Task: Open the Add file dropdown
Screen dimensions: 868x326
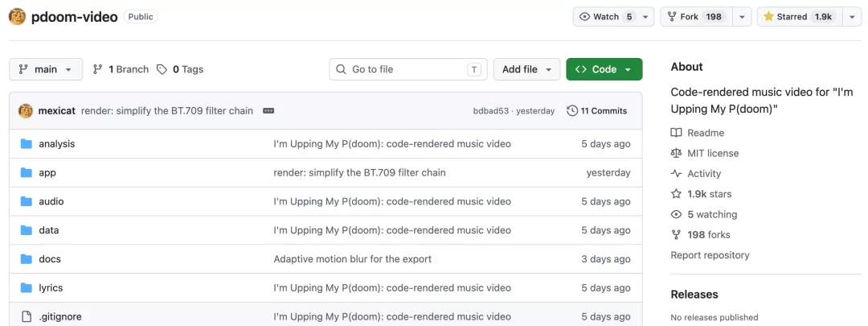Action: coord(526,69)
